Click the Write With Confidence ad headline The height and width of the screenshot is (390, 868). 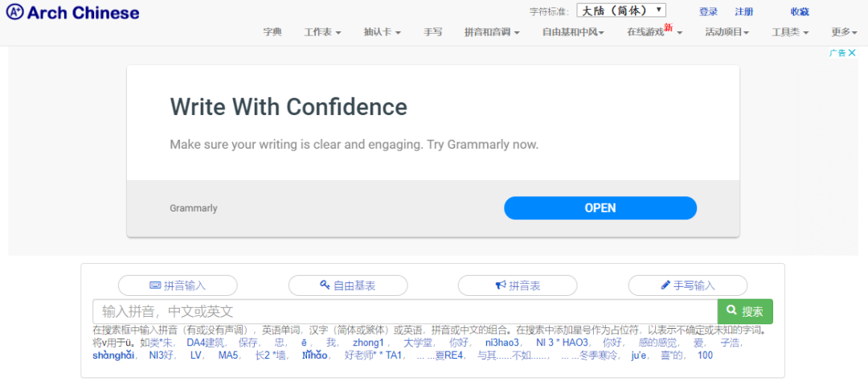point(289,106)
